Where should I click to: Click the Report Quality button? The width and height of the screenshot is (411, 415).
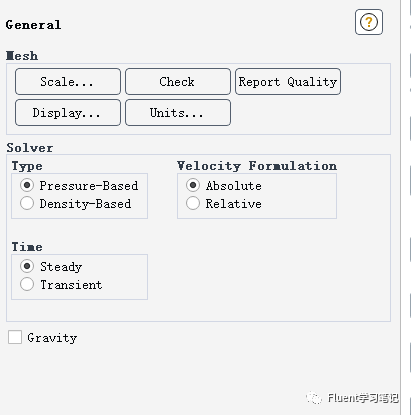[288, 82]
